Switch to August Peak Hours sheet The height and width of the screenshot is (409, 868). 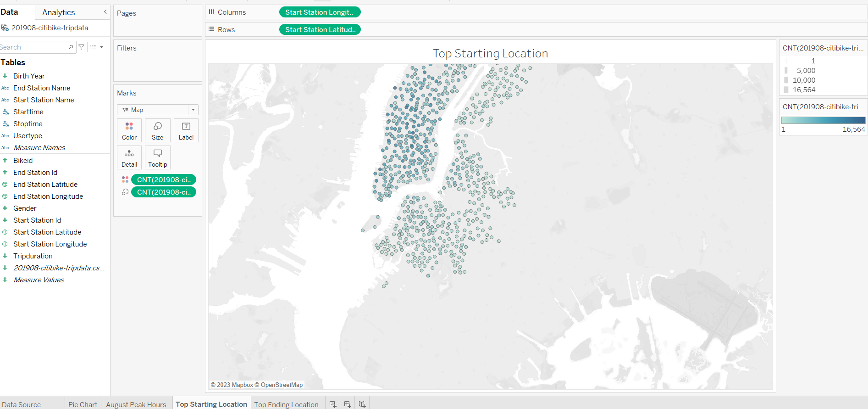pyautogui.click(x=136, y=404)
